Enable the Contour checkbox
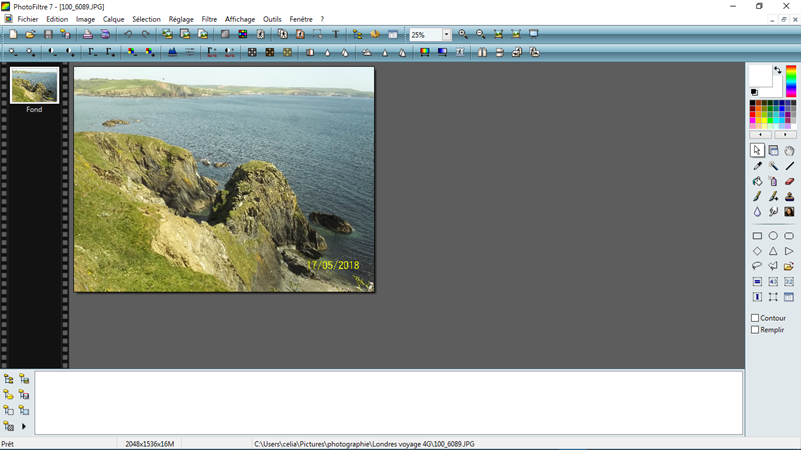Screen dimensions: 801x450 pyautogui.click(x=755, y=318)
